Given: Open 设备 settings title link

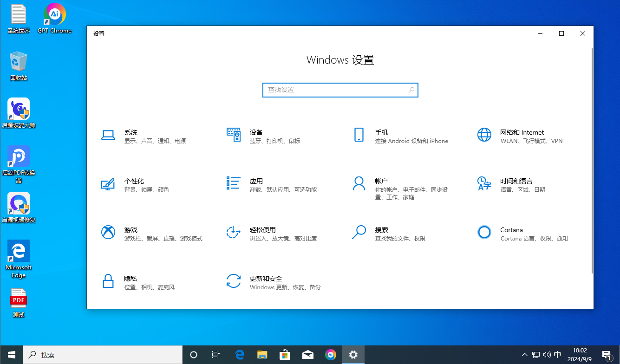Looking at the screenshot, I should (x=256, y=132).
